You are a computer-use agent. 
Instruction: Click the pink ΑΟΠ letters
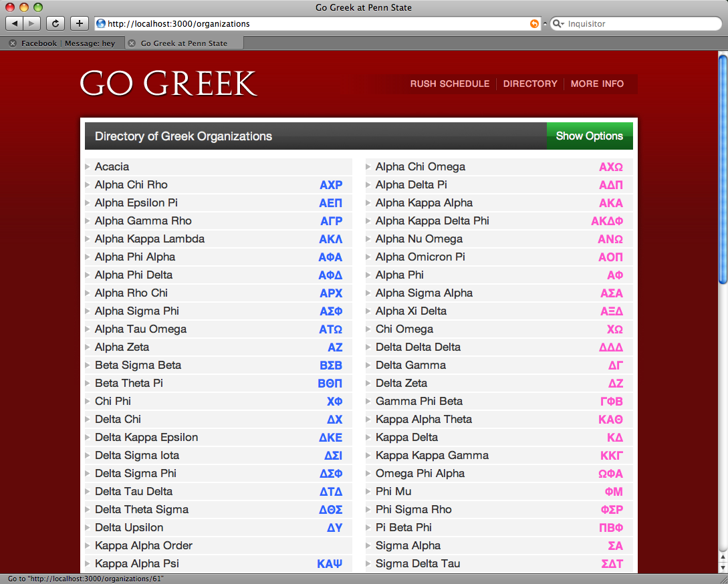coord(610,257)
